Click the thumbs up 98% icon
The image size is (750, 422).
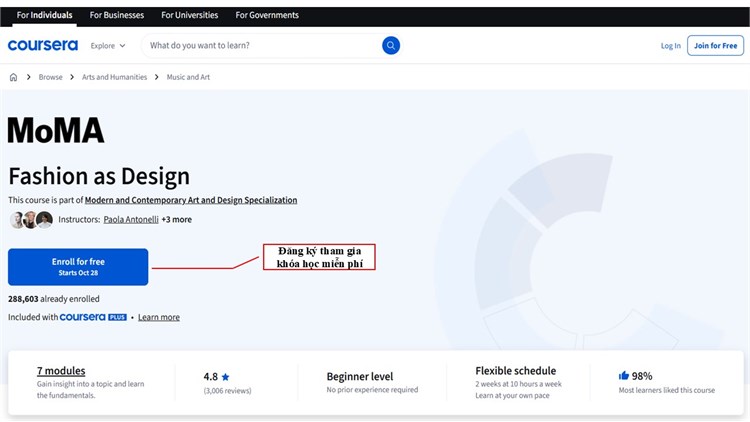tap(624, 376)
